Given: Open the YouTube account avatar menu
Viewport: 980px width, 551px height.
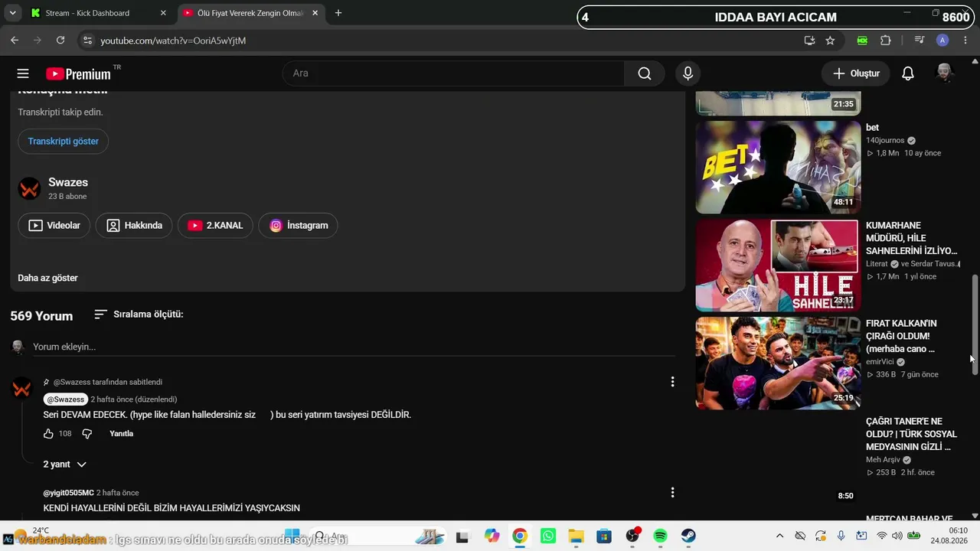Looking at the screenshot, I should [945, 73].
